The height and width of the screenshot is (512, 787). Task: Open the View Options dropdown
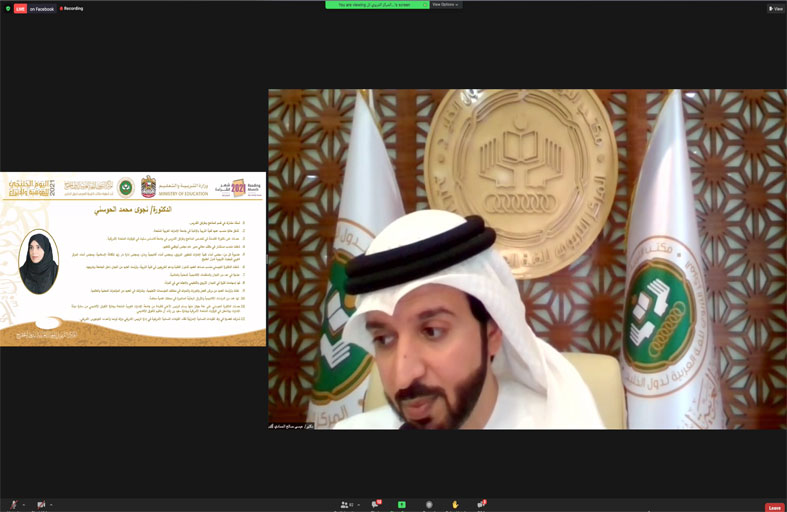(x=446, y=5)
